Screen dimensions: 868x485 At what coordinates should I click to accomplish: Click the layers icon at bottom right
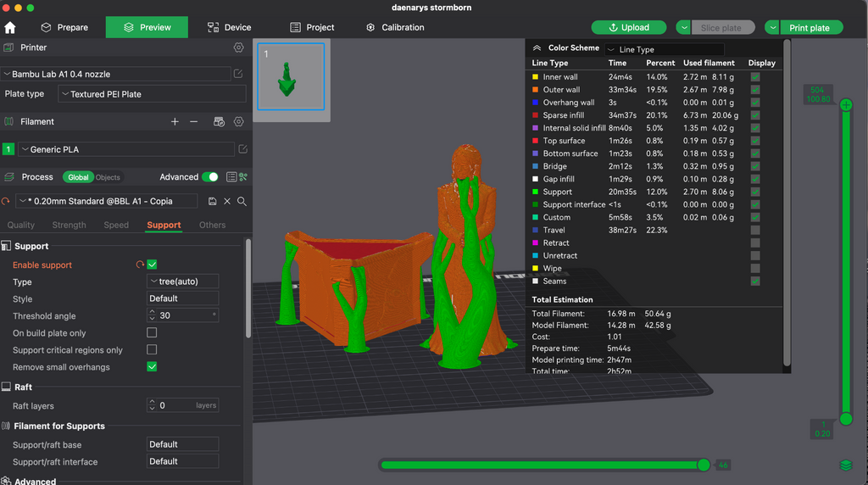tap(845, 465)
